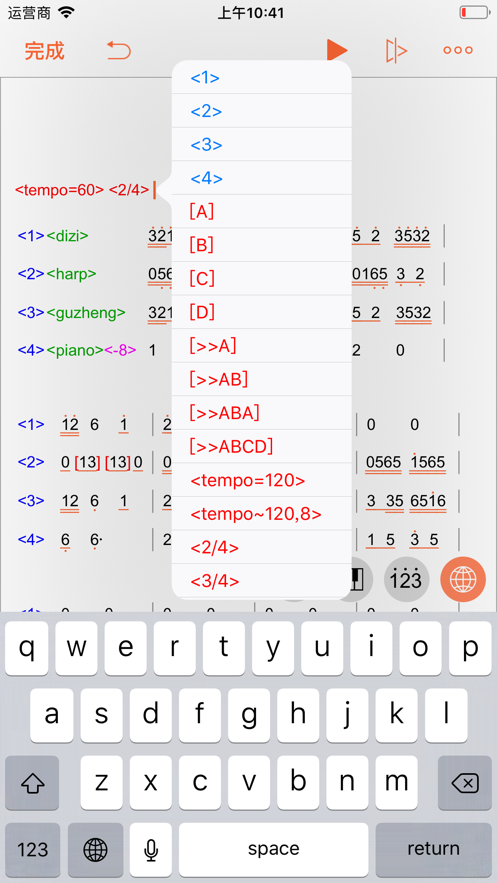Tap the space bar
Viewport: 497px width, 883px height.
coord(274,849)
